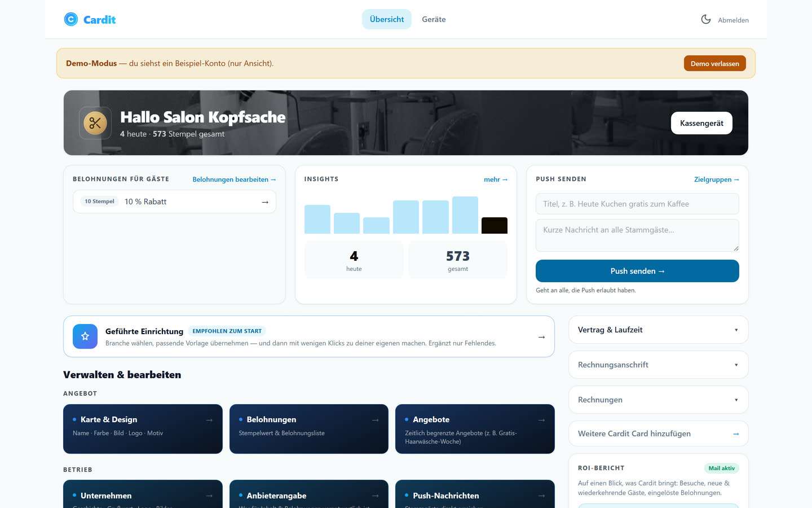Open the Anbieterangabe card
The width and height of the screenshot is (812, 508).
(309, 494)
